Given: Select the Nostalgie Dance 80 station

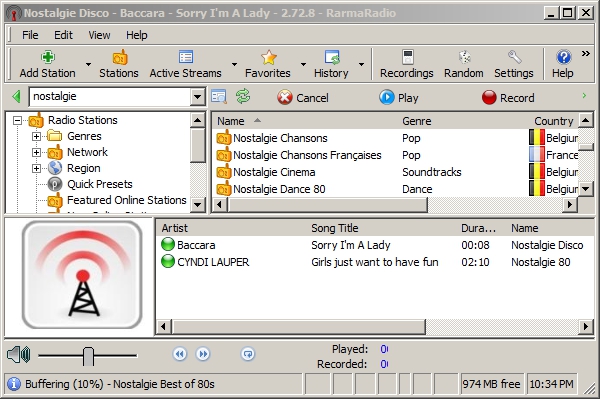Looking at the screenshot, I should 279,189.
